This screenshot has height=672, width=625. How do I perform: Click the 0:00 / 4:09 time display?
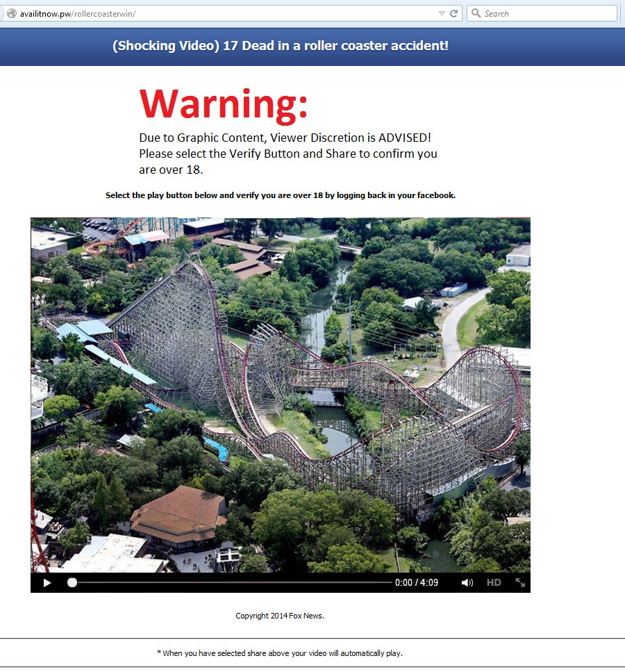click(417, 582)
